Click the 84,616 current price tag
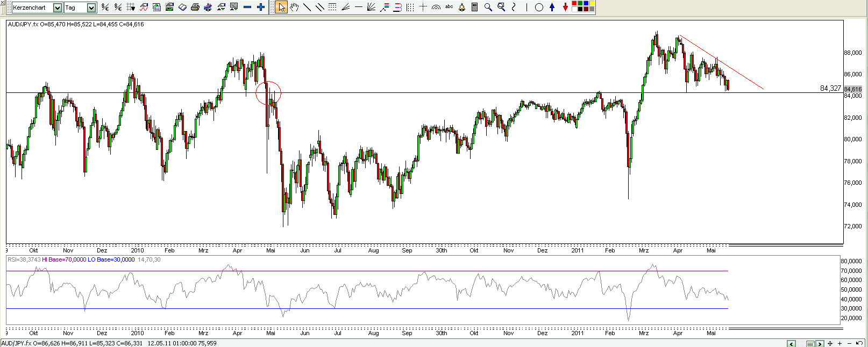Viewport: 868px width, 347px height. pyautogui.click(x=853, y=89)
